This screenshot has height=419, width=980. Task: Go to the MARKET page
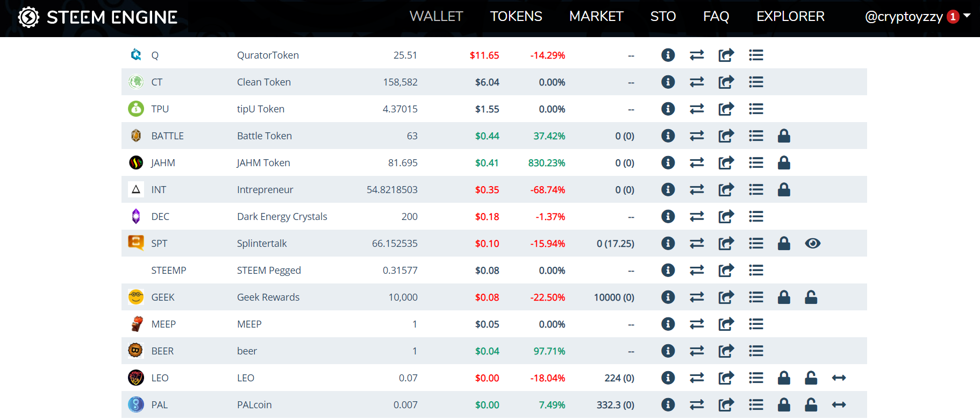click(596, 16)
